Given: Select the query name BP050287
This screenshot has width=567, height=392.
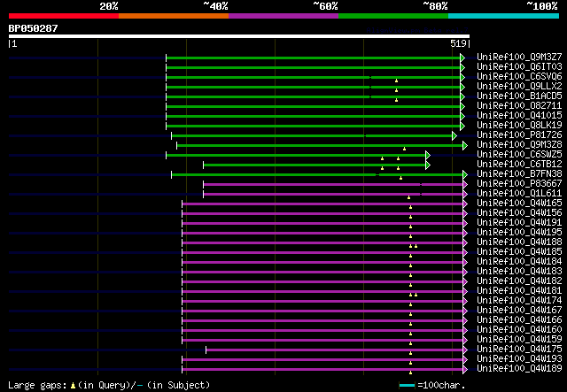Looking at the screenshot, I should [x=34, y=28].
